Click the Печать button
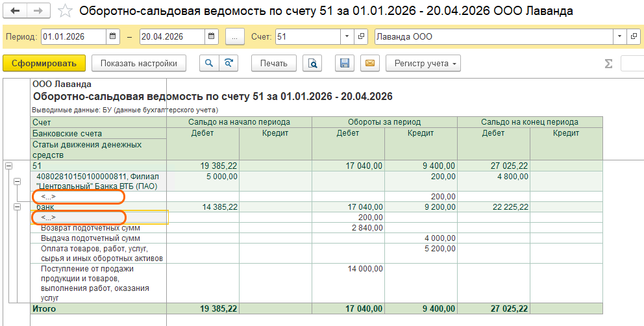The width and height of the screenshot is (644, 326). coord(273,63)
